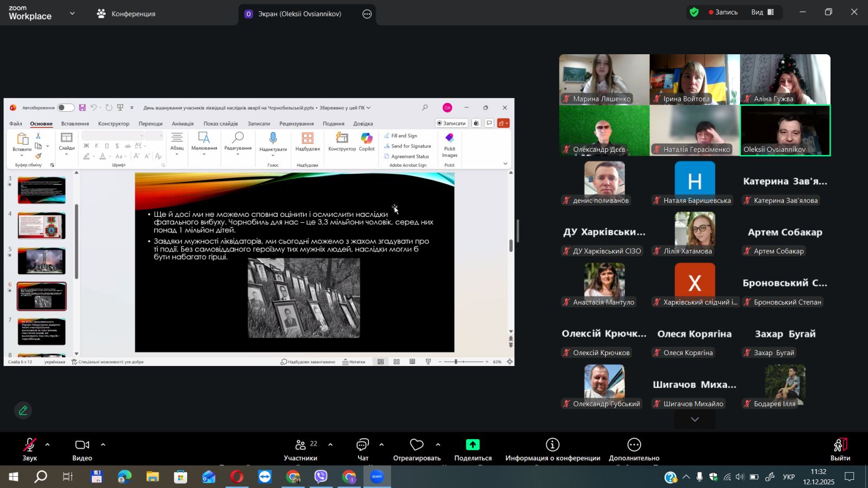Image resolution: width=868 pixels, height=488 pixels.
Task: Open the Reactions heart icon
Action: (x=417, y=445)
